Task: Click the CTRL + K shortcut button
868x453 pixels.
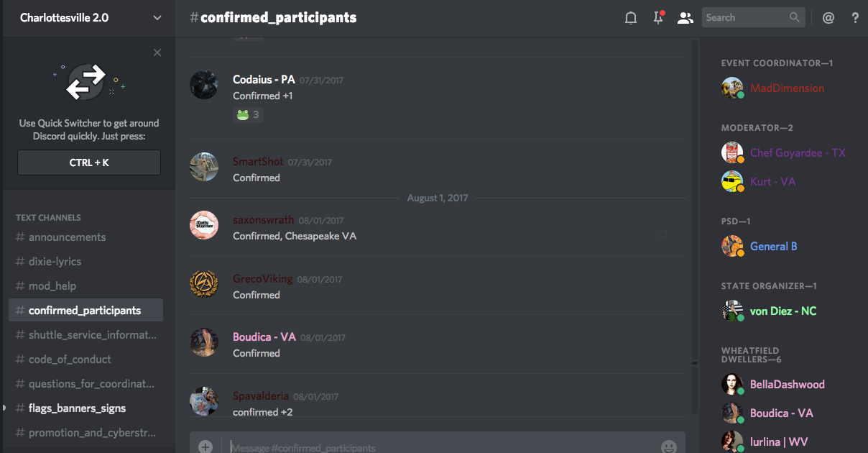Action: [89, 163]
